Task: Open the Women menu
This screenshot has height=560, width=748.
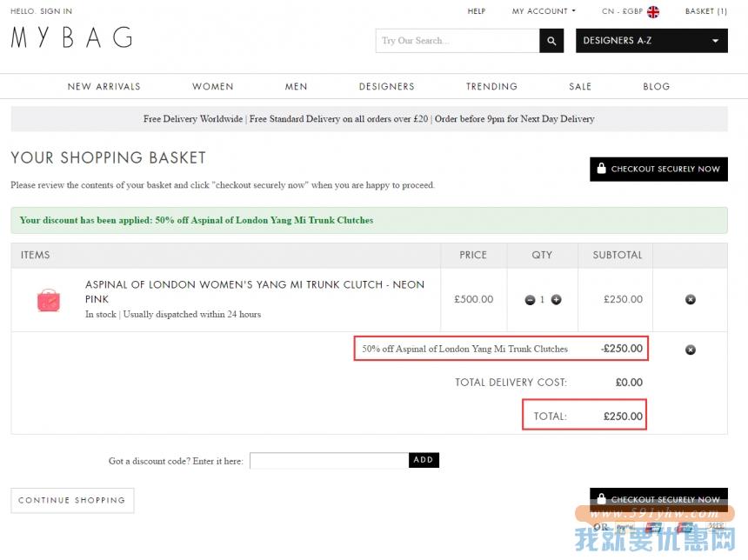Action: coord(213,86)
